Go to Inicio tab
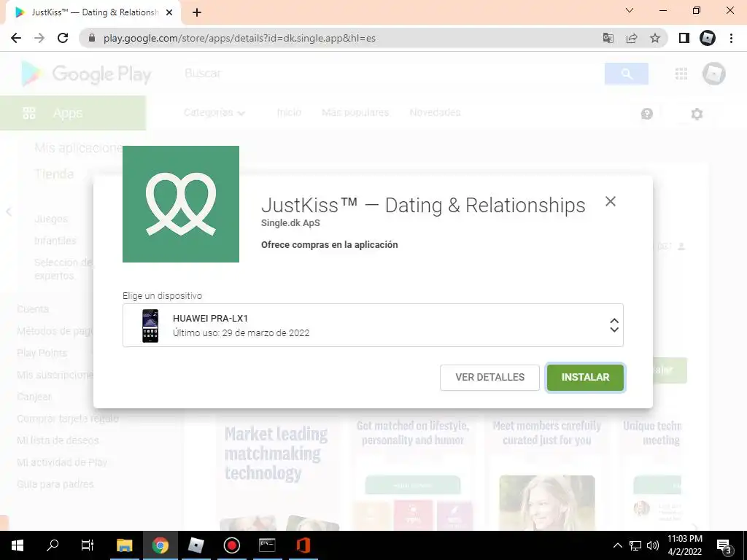This screenshot has width=747, height=560. click(289, 112)
